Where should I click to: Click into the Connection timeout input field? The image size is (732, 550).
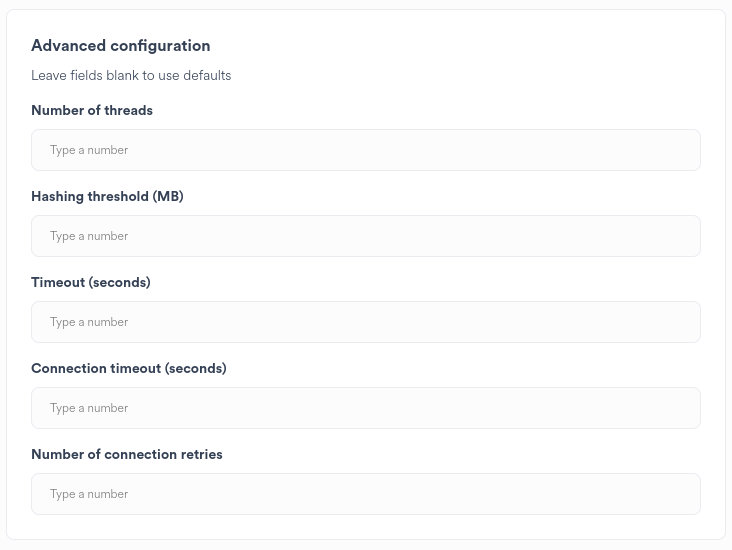tap(365, 408)
